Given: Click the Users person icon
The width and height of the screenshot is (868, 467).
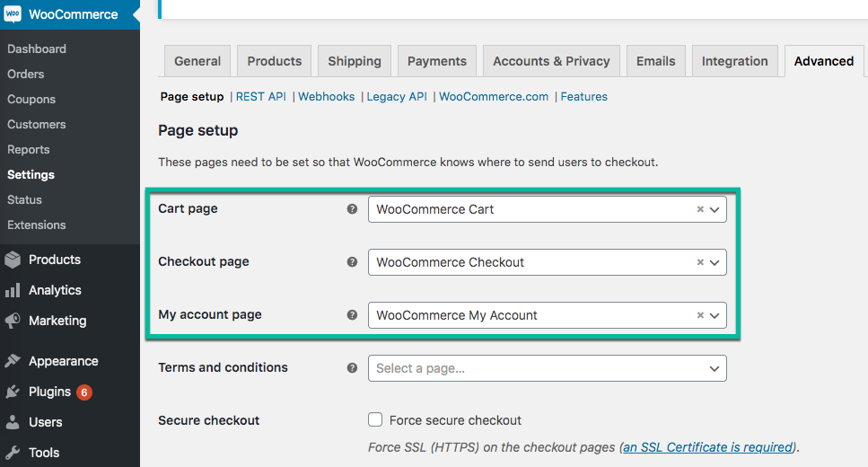Looking at the screenshot, I should point(13,422).
